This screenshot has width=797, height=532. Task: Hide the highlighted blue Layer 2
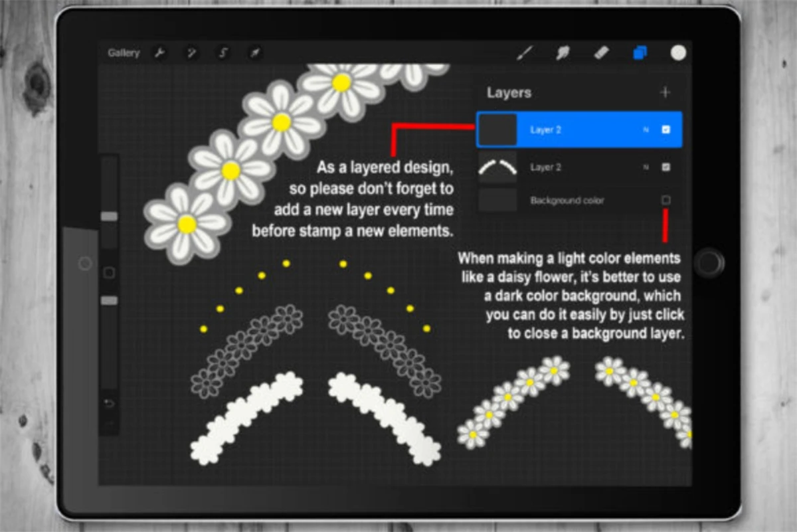[x=666, y=130]
